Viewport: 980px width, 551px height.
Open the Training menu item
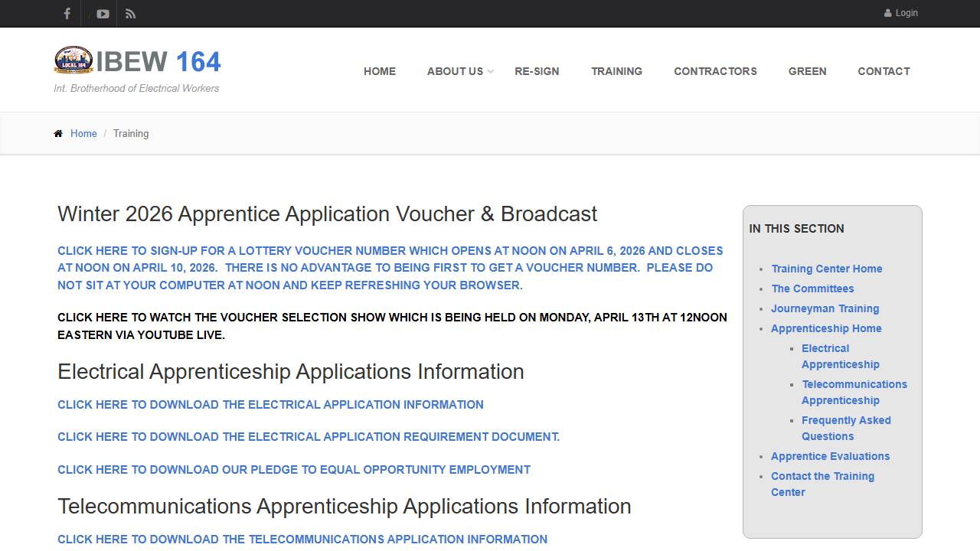pyautogui.click(x=616, y=71)
